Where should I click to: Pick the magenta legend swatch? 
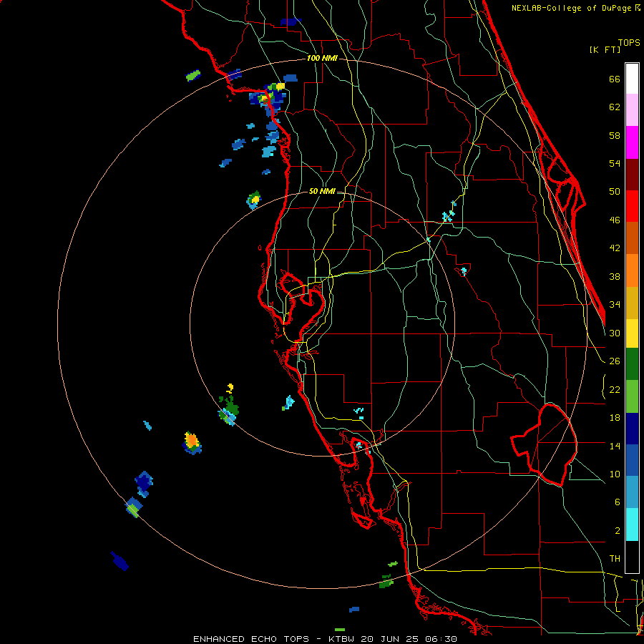[x=632, y=142]
